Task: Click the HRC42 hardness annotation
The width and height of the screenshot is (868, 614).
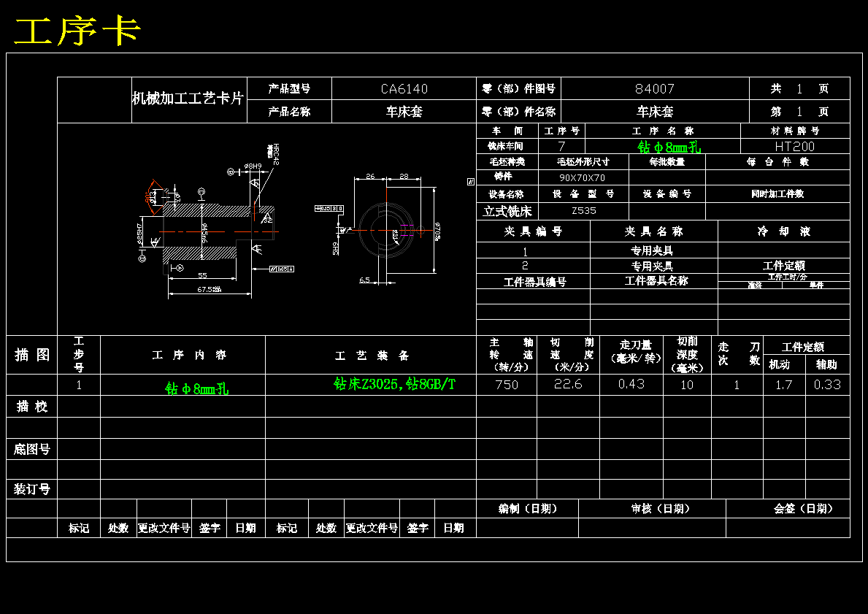Action: (x=275, y=154)
